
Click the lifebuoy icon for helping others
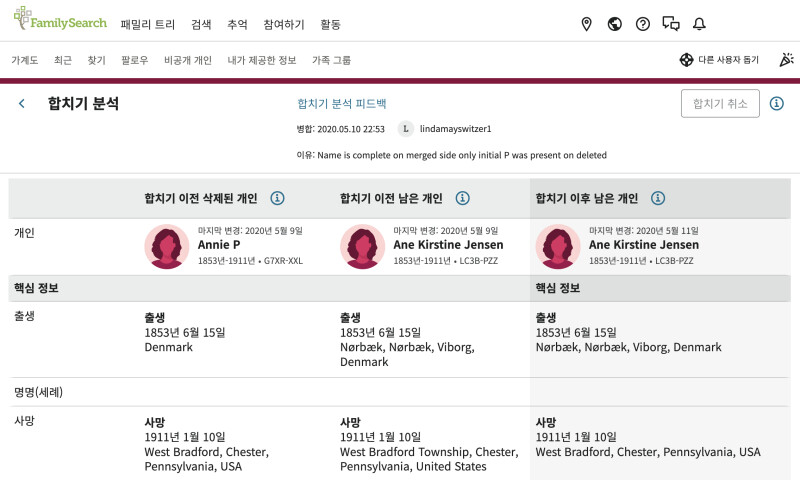pyautogui.click(x=686, y=60)
